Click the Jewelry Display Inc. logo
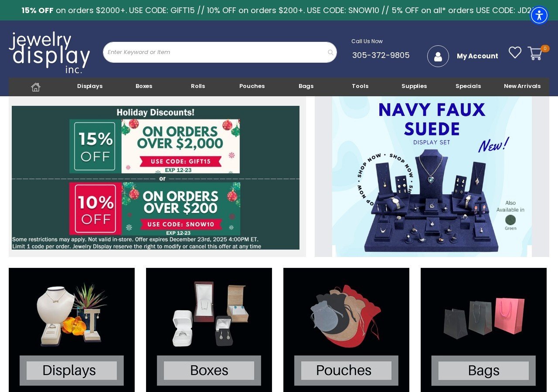 click(49, 52)
